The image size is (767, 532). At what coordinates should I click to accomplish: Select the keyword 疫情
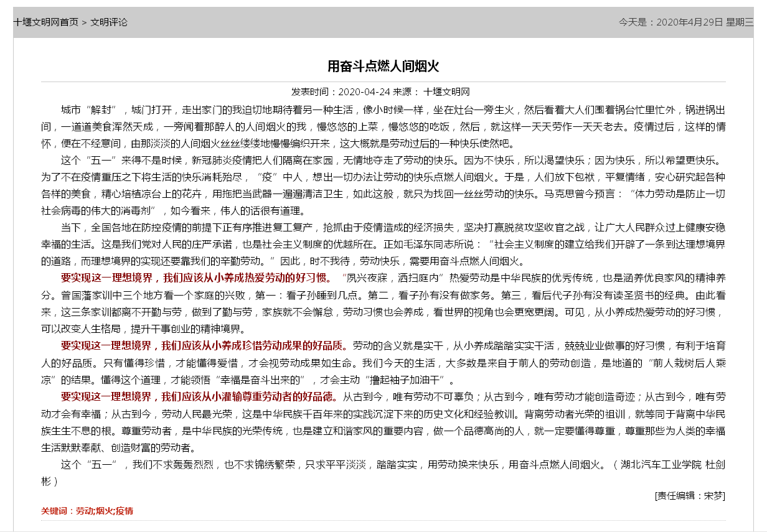tap(125, 511)
